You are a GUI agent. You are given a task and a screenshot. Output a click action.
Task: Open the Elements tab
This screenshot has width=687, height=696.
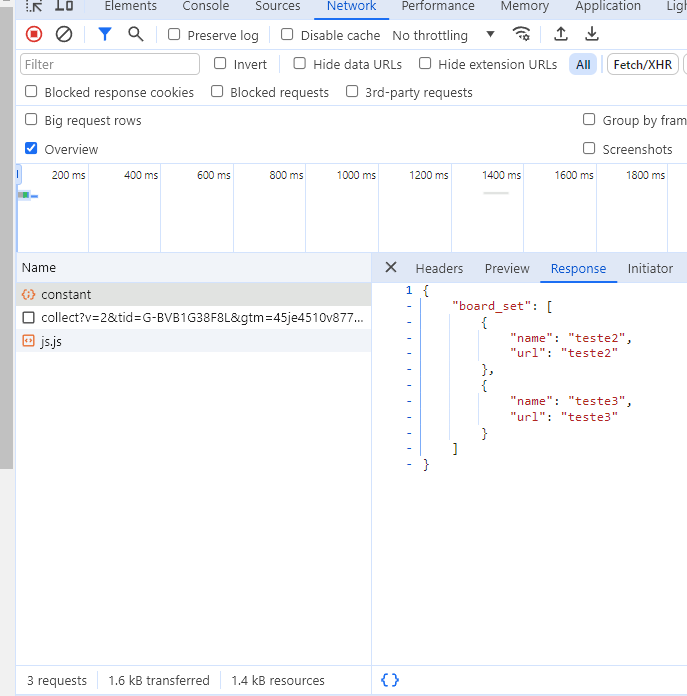pyautogui.click(x=130, y=6)
